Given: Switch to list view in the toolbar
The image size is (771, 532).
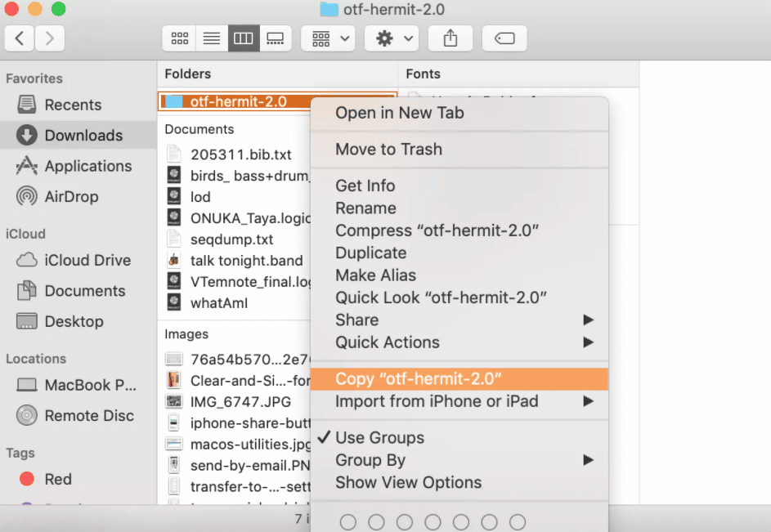Looking at the screenshot, I should pyautogui.click(x=211, y=38).
